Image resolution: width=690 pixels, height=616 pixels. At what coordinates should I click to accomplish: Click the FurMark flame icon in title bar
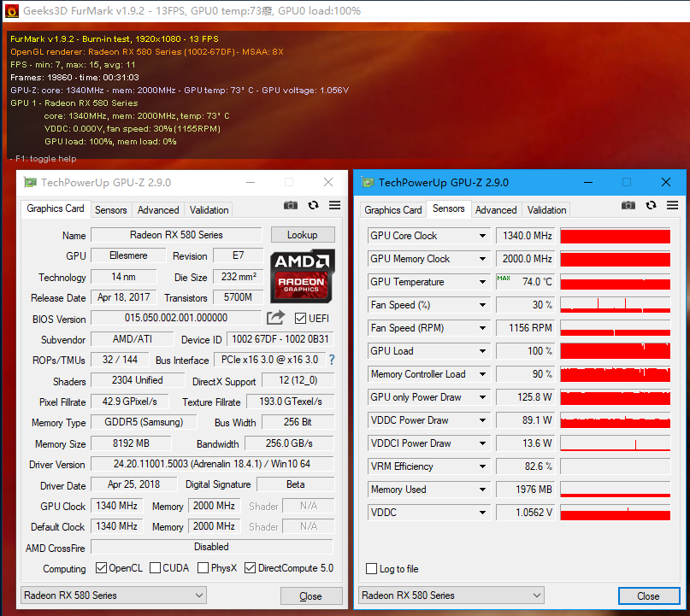pos(11,10)
